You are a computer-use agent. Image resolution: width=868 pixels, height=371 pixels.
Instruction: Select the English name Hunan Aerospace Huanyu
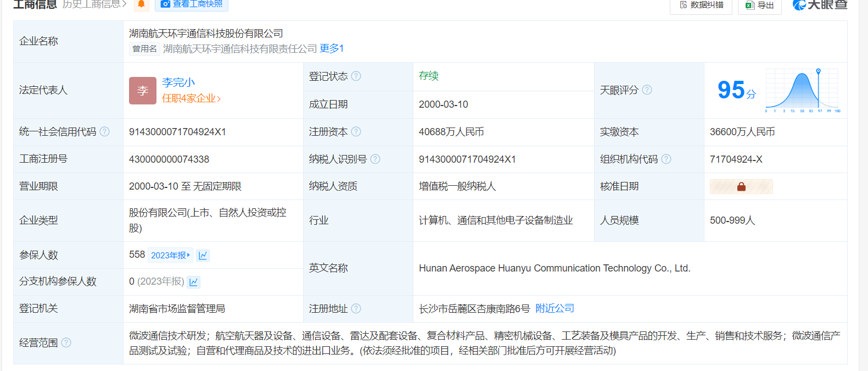(x=555, y=268)
